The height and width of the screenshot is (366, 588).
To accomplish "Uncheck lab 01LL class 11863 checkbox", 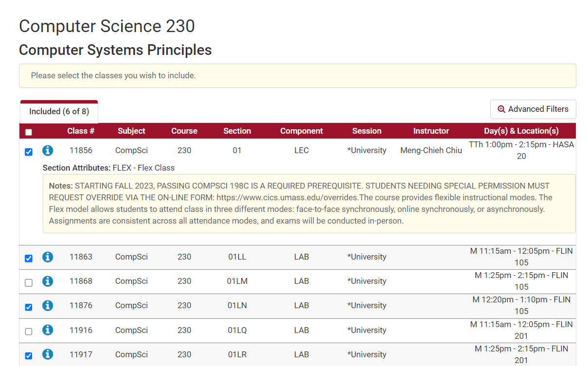I will click(x=29, y=259).
